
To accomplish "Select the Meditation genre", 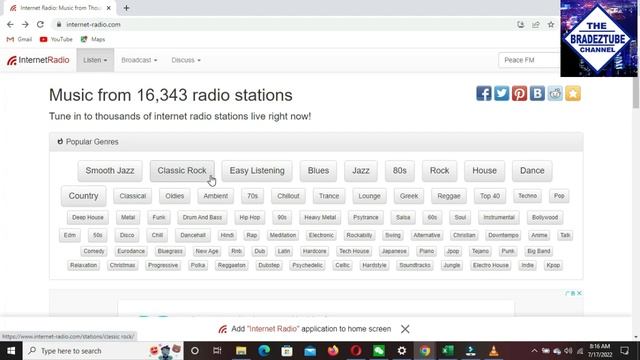I will click(x=282, y=235).
